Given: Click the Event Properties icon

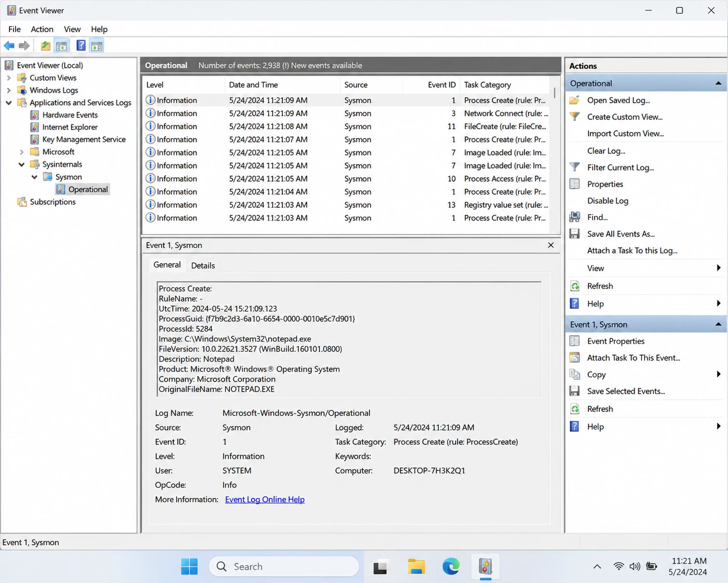Looking at the screenshot, I should tap(575, 341).
